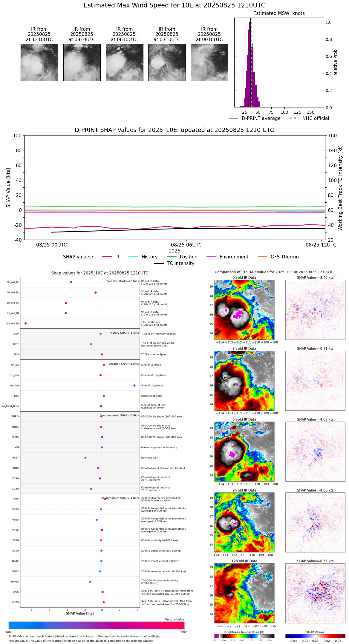This screenshot has height=644, width=349.
Task: Click the RSST data point dot
Action: click(85, 457)
